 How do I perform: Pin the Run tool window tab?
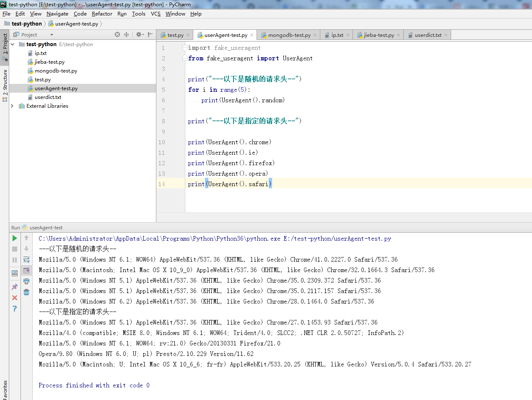(14, 286)
